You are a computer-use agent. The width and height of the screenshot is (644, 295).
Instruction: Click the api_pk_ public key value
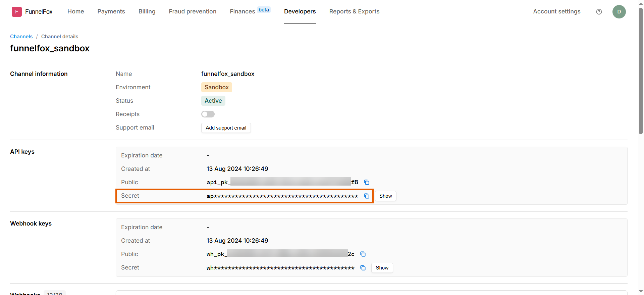click(x=282, y=182)
